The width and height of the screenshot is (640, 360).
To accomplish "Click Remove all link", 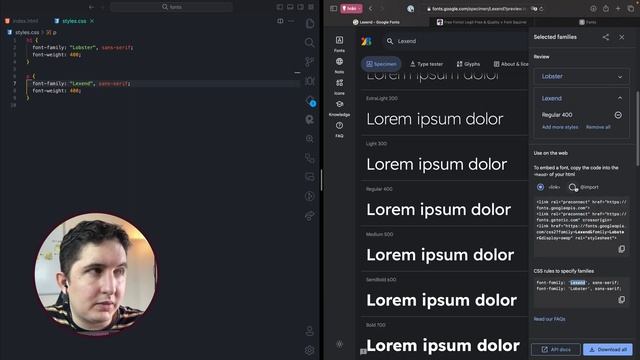I will point(598,127).
